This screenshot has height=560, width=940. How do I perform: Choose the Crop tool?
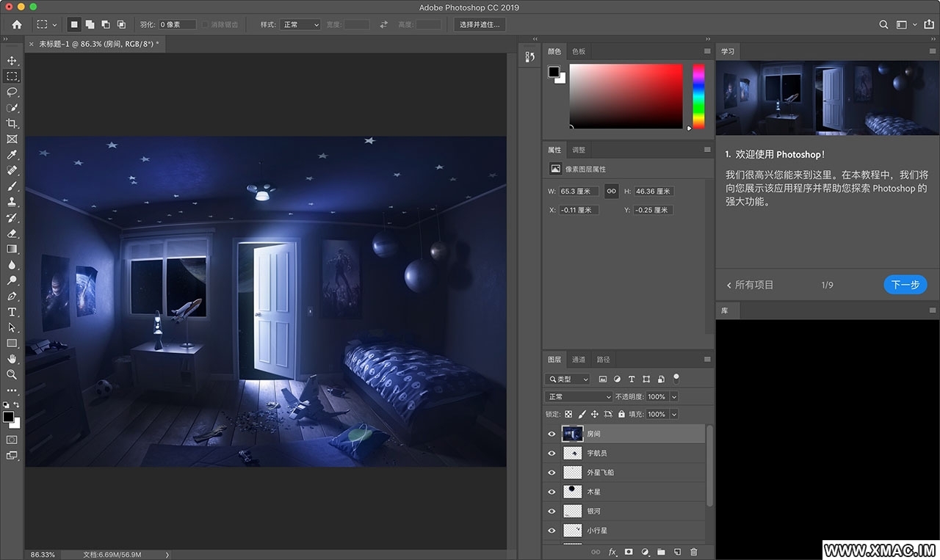(x=12, y=123)
